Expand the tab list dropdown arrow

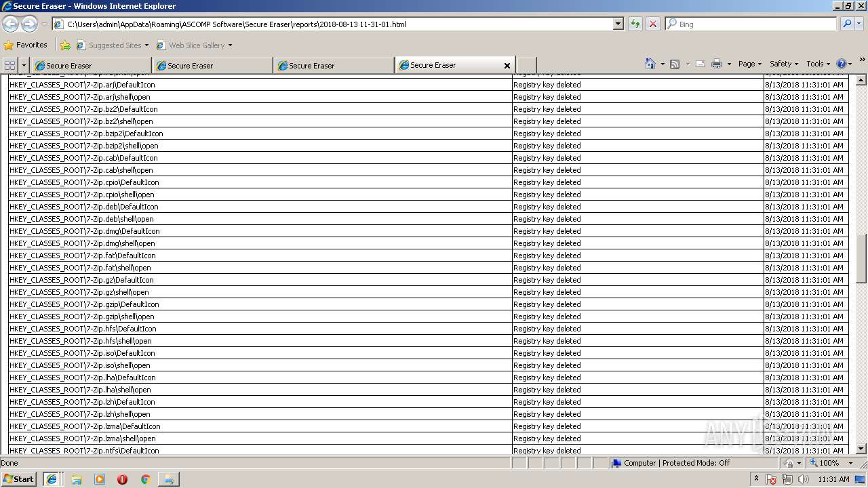[24, 65]
